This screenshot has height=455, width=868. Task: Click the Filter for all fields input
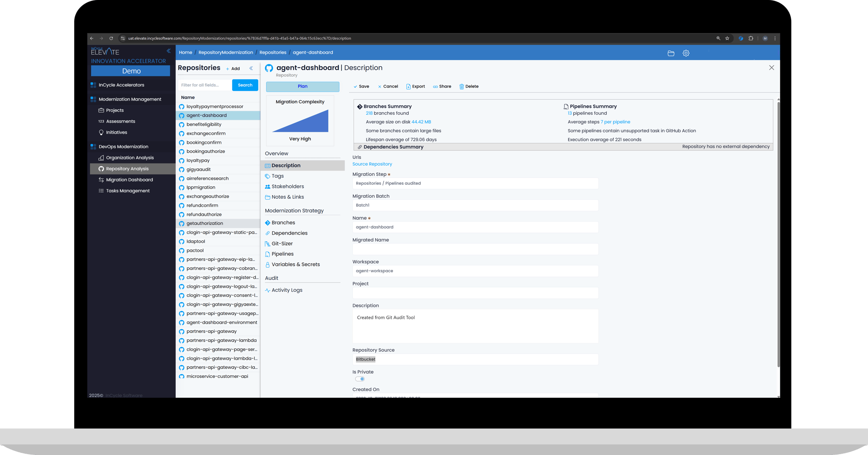click(x=205, y=85)
